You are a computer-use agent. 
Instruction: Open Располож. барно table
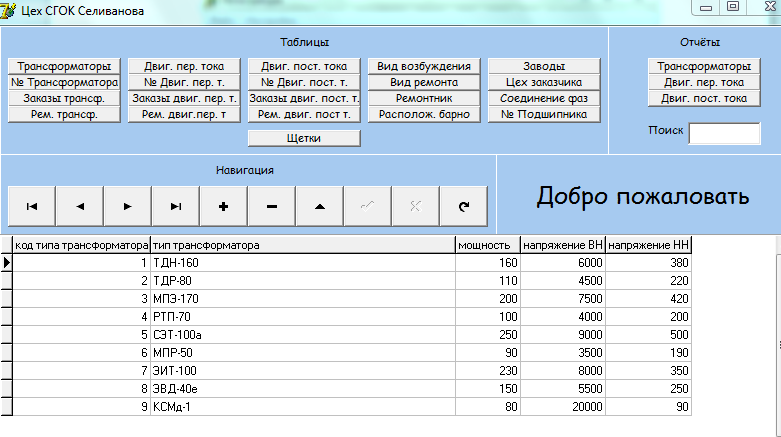424,114
